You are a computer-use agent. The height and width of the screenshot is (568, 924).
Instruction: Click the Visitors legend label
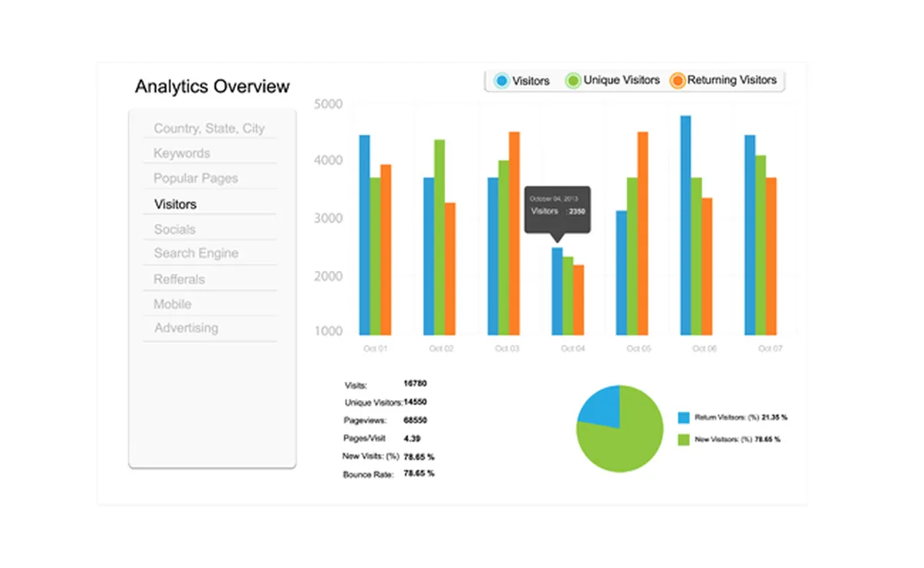point(531,80)
